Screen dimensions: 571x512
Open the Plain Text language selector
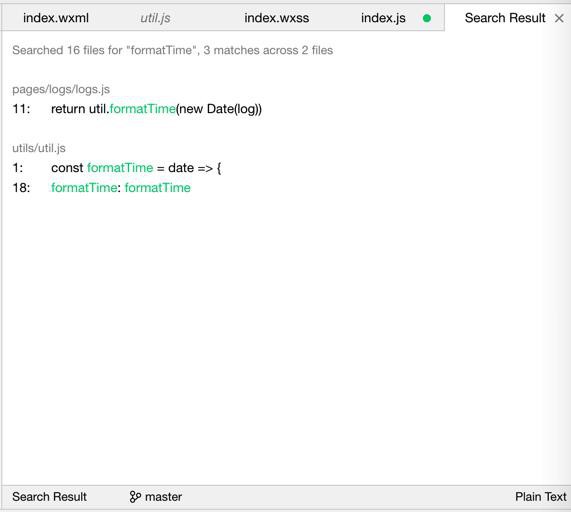541,497
